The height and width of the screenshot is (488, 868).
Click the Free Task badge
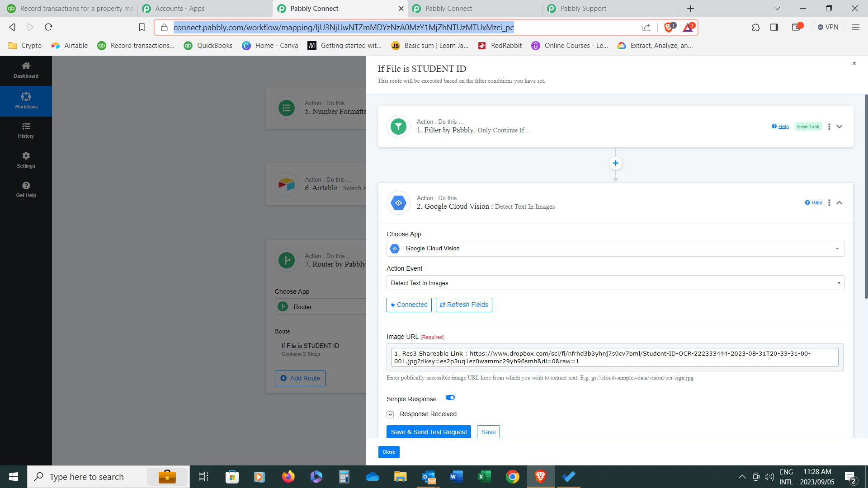(808, 127)
